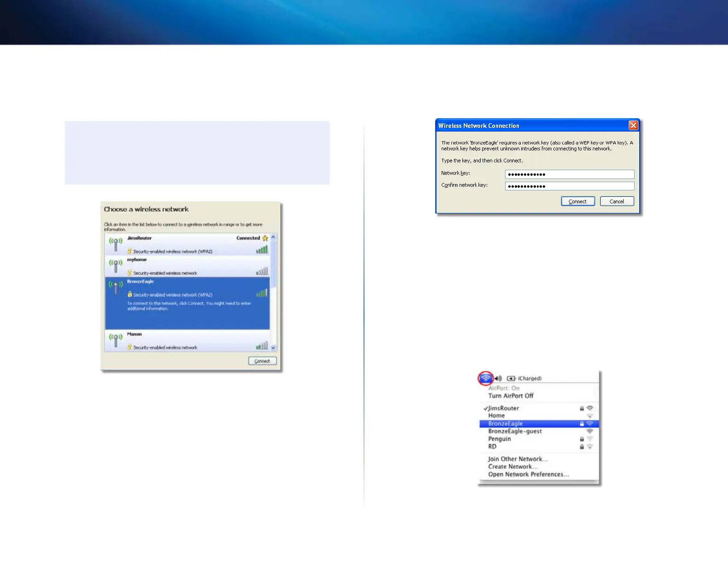Click the lock icon next to RD
Viewport: 728px width, 563px height.
(582, 447)
